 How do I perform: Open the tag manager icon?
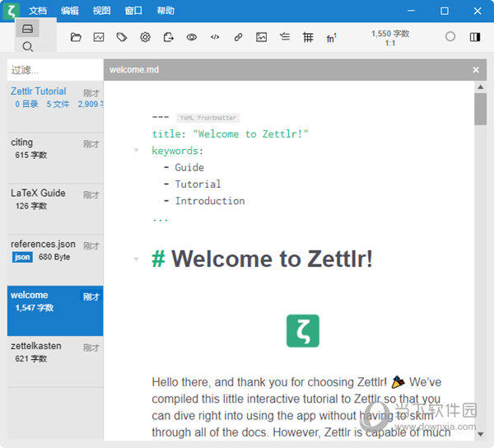(x=122, y=37)
